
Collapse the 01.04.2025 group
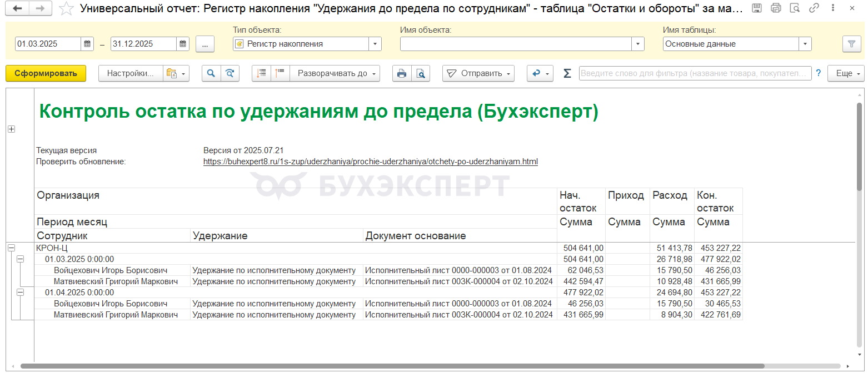coord(20,293)
